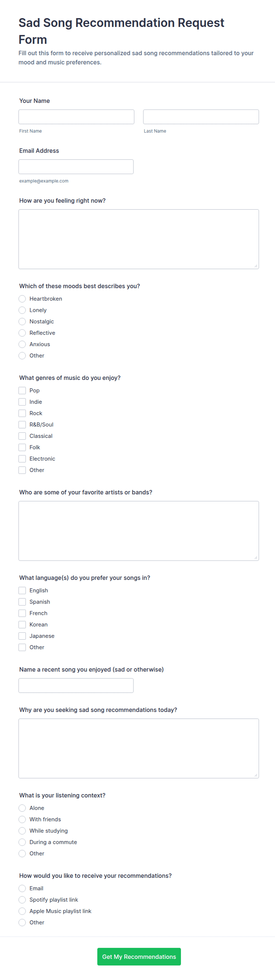Select Anxious as your mood

22,344
